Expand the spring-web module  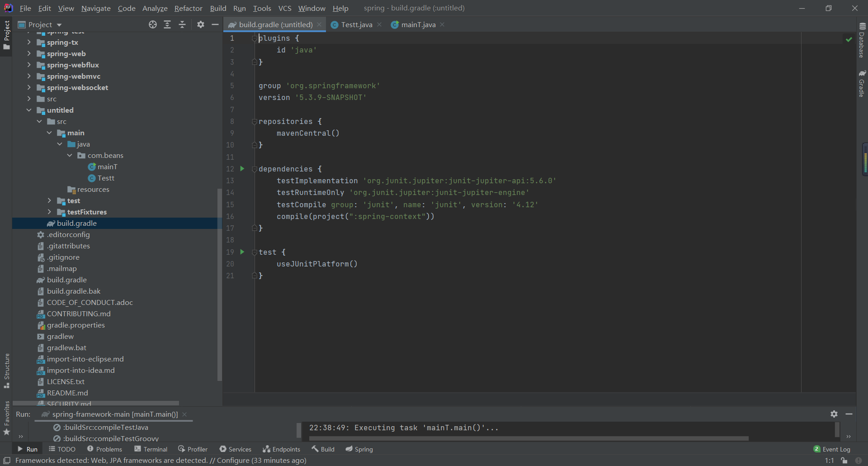(x=29, y=53)
